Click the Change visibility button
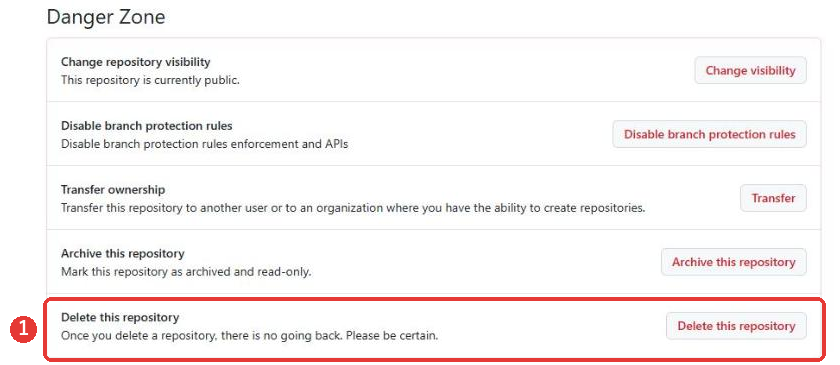Viewport: 840px width, 365px height. pos(750,70)
